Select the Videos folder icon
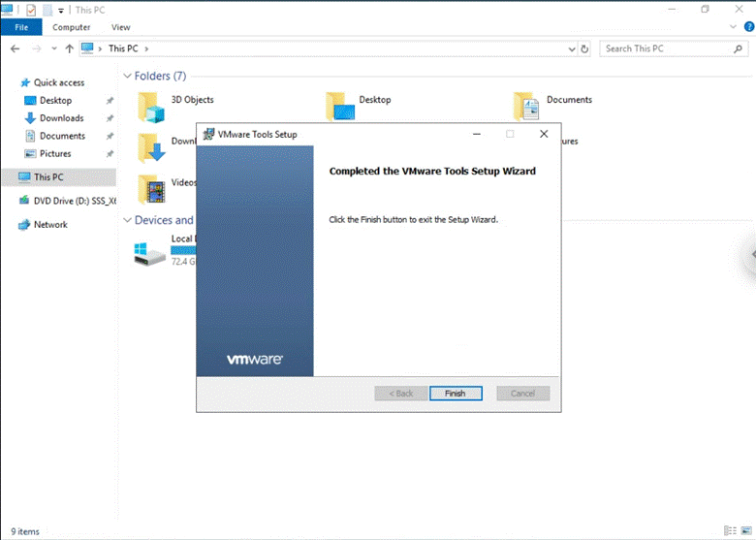The image size is (756, 540). click(x=151, y=189)
